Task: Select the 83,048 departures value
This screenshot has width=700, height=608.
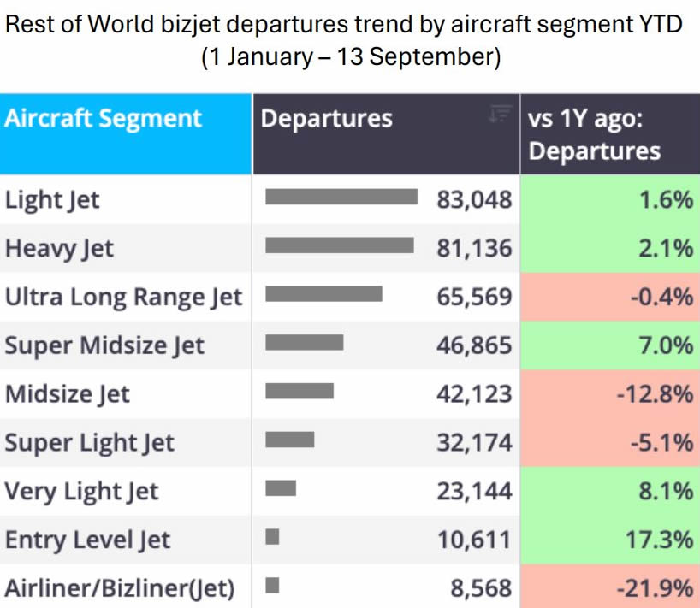Action: tap(474, 199)
